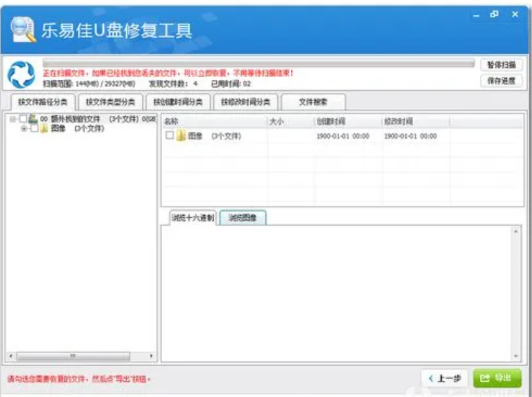This screenshot has width=532, height=397.
Task: Sort by the 大小 column header
Action: (291, 121)
